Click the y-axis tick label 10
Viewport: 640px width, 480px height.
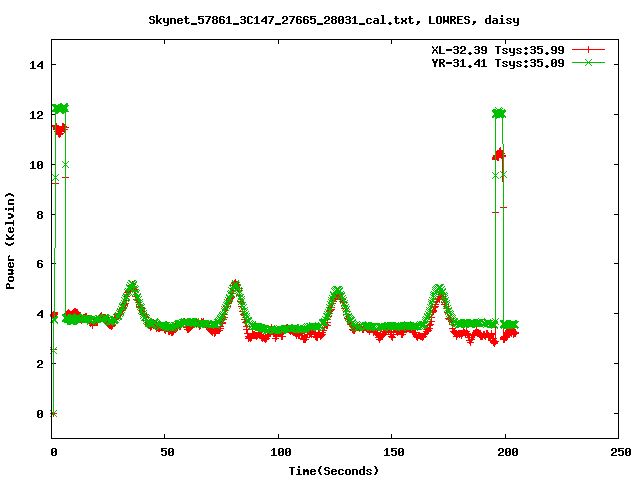click(36, 165)
